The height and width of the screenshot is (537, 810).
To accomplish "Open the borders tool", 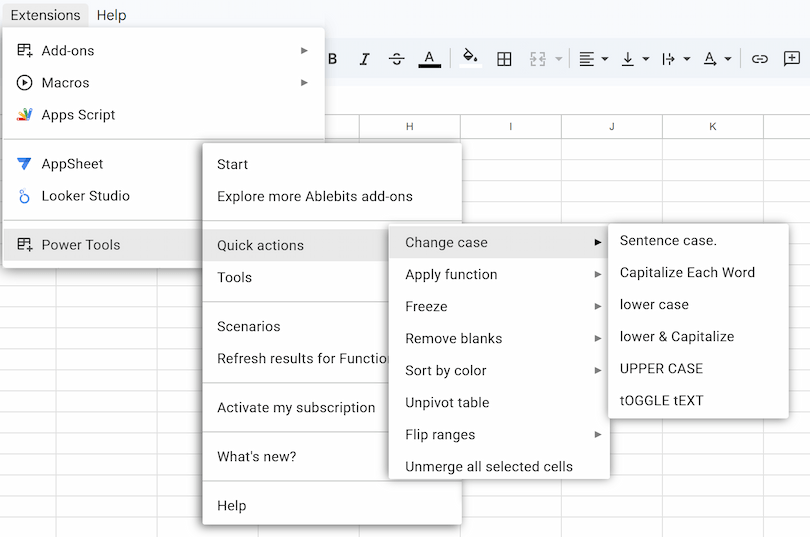I will pyautogui.click(x=504, y=59).
